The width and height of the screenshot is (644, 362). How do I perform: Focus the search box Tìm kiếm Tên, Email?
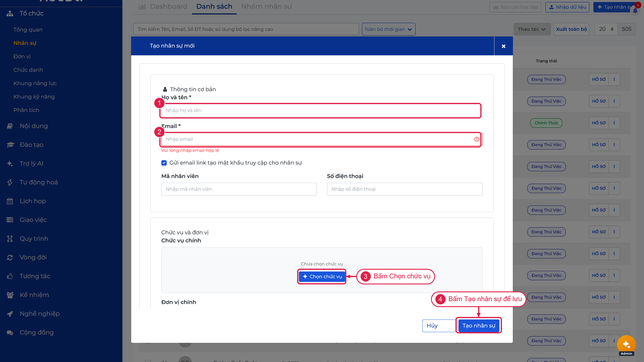(246, 29)
